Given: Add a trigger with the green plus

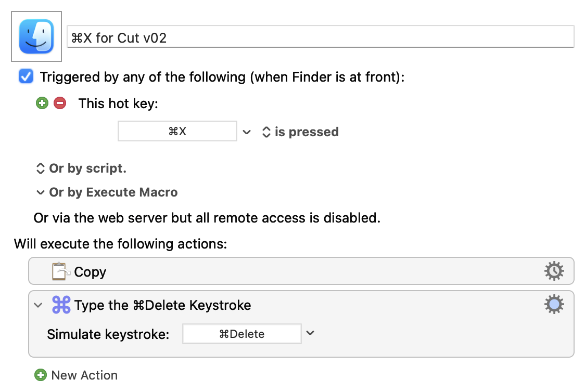Looking at the screenshot, I should coord(42,103).
